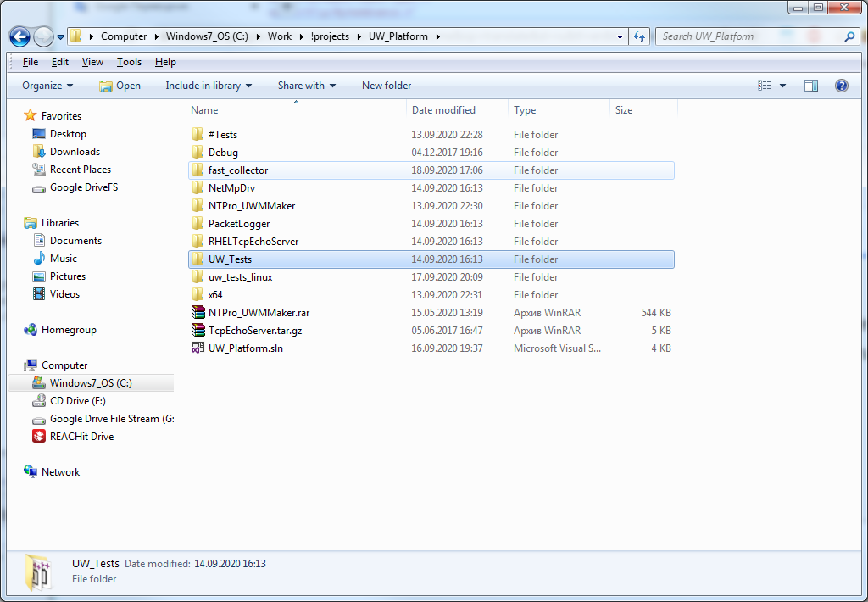Click the Refresh button beside address bar

640,36
